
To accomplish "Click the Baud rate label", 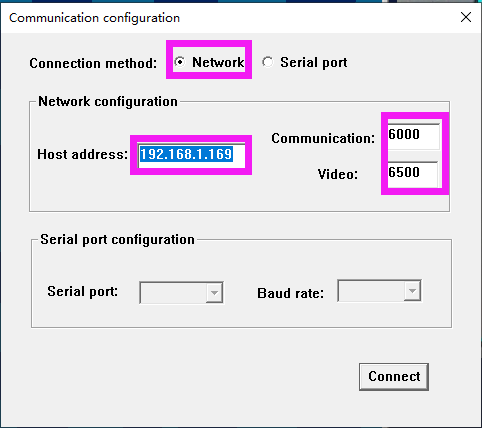I will click(290, 293).
